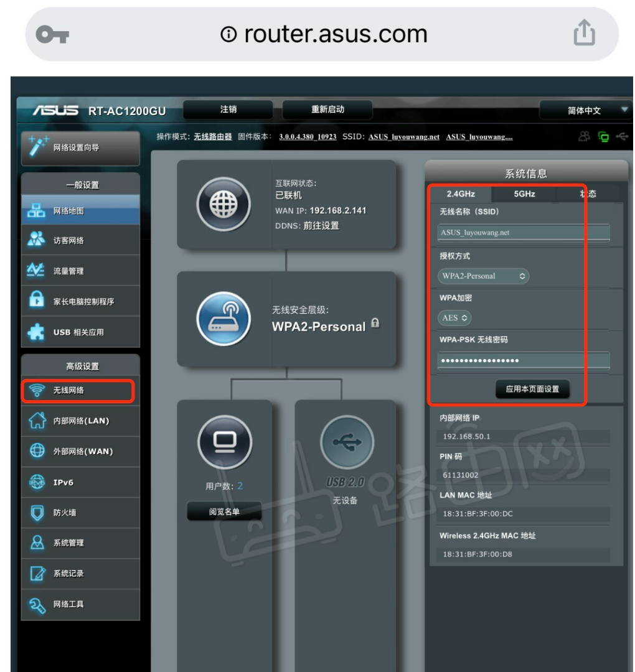
Task: Click the 系统记录 notepad icon
Action: (x=37, y=573)
